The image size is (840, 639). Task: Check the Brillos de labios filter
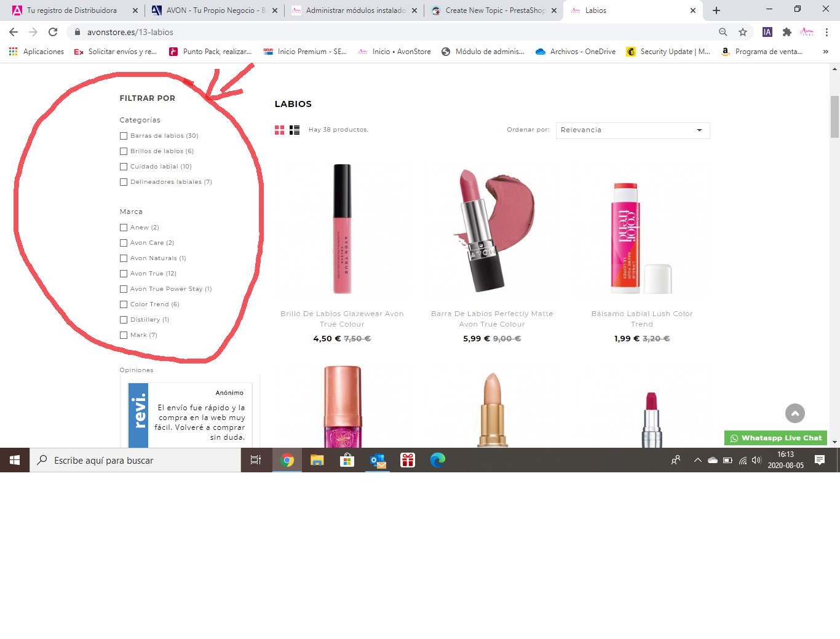[x=124, y=151]
